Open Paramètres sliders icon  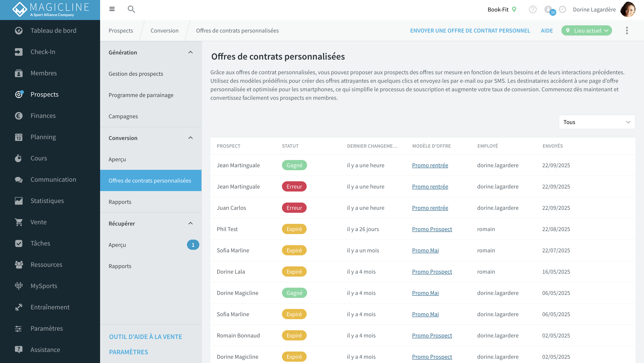tap(19, 329)
